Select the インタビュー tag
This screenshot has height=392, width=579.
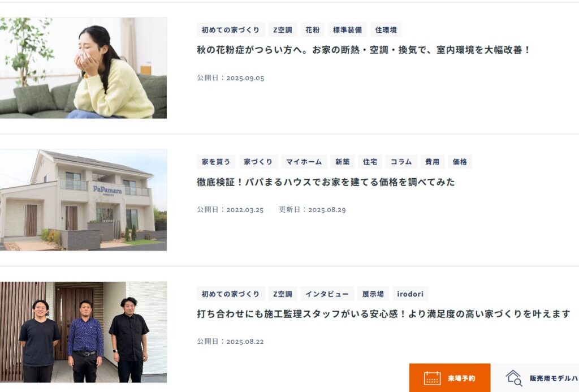click(327, 294)
